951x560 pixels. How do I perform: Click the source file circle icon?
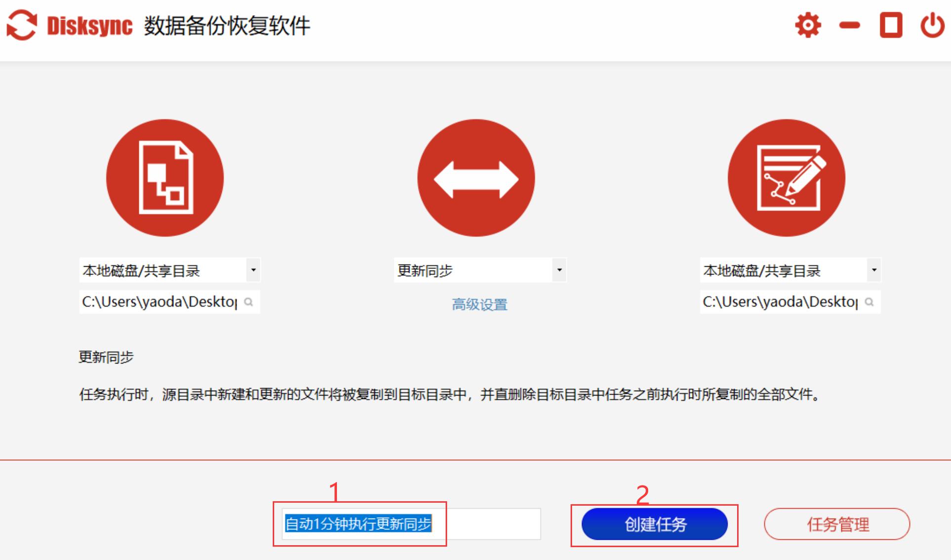click(x=165, y=178)
